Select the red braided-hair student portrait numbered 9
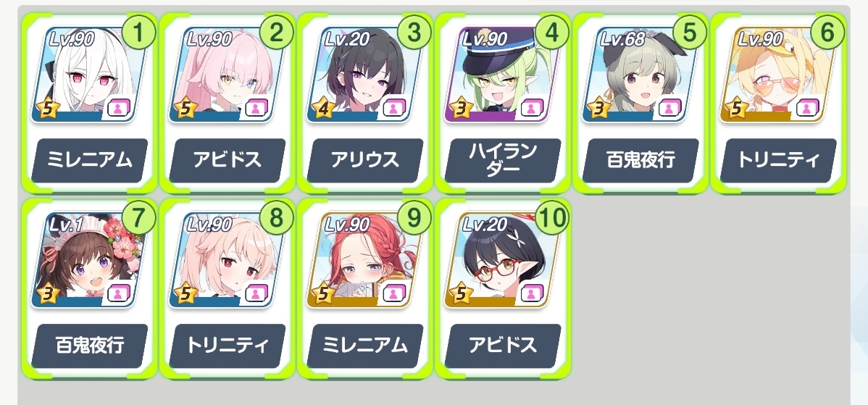Viewport: 868px width, 405px height. click(x=364, y=259)
